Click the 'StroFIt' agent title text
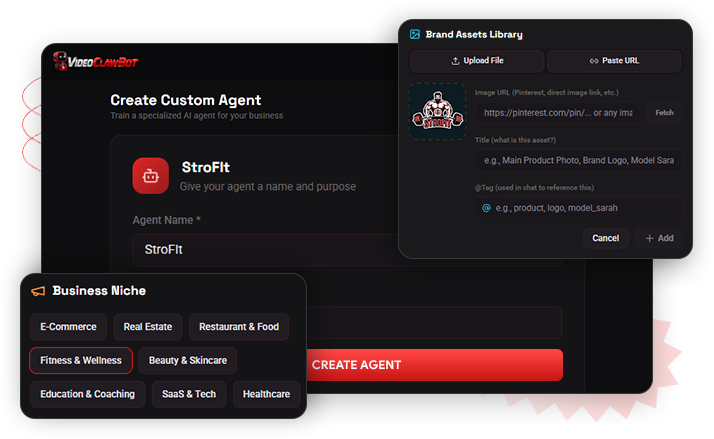The width and height of the screenshot is (714, 439). [205, 168]
